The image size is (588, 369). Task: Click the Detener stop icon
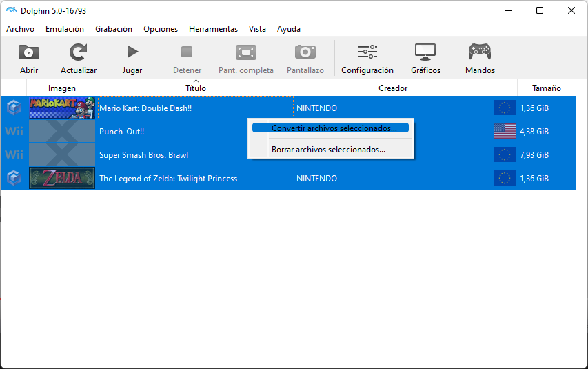click(187, 52)
